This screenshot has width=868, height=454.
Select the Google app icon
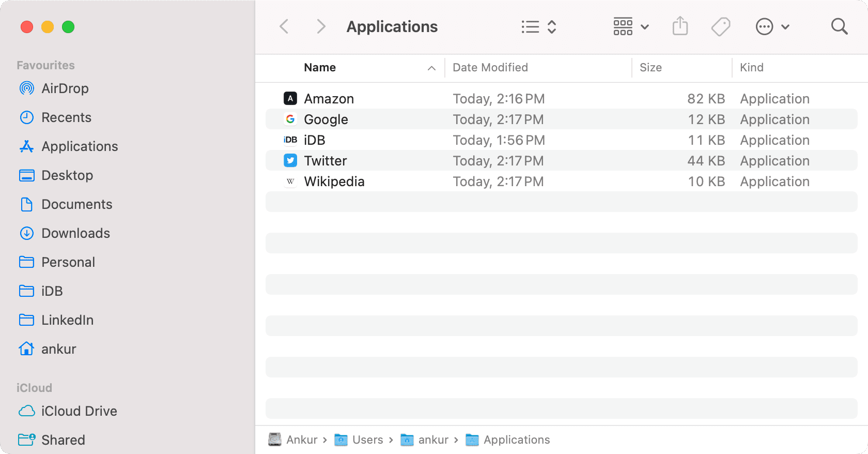(x=290, y=119)
